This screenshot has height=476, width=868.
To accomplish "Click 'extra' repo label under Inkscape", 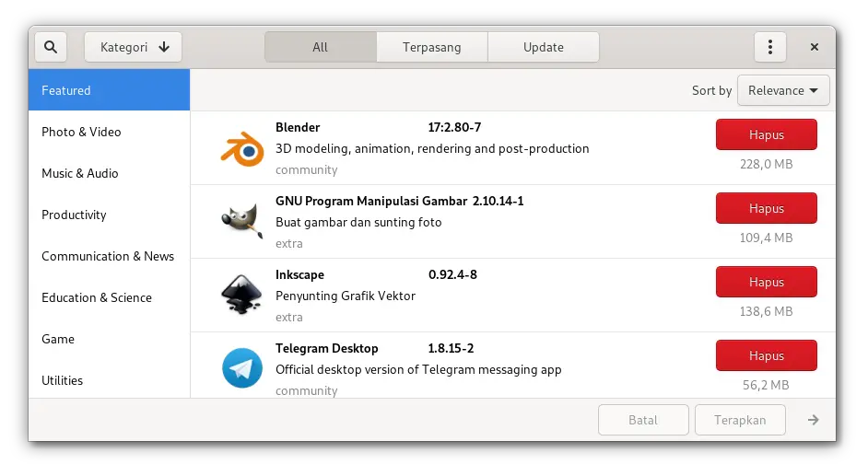I will (289, 318).
